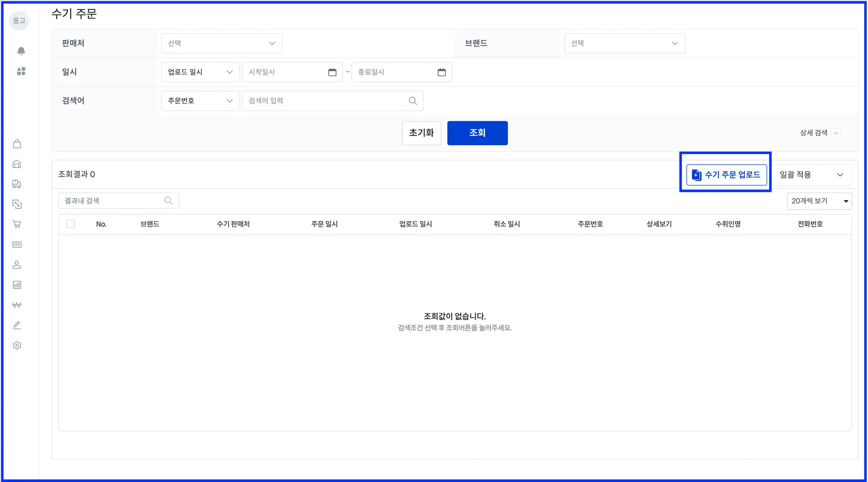The width and height of the screenshot is (868, 482).
Task: Open the gear settings sidebar icon
Action: [x=17, y=345]
